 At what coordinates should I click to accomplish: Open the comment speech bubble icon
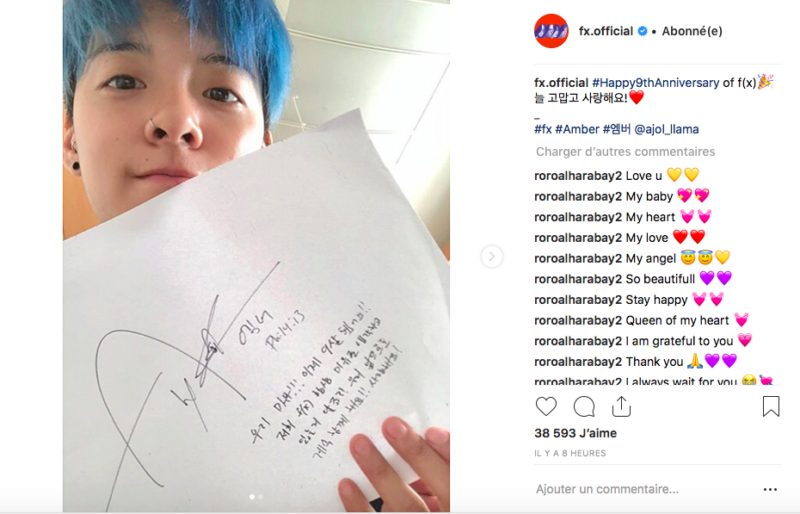click(x=584, y=407)
